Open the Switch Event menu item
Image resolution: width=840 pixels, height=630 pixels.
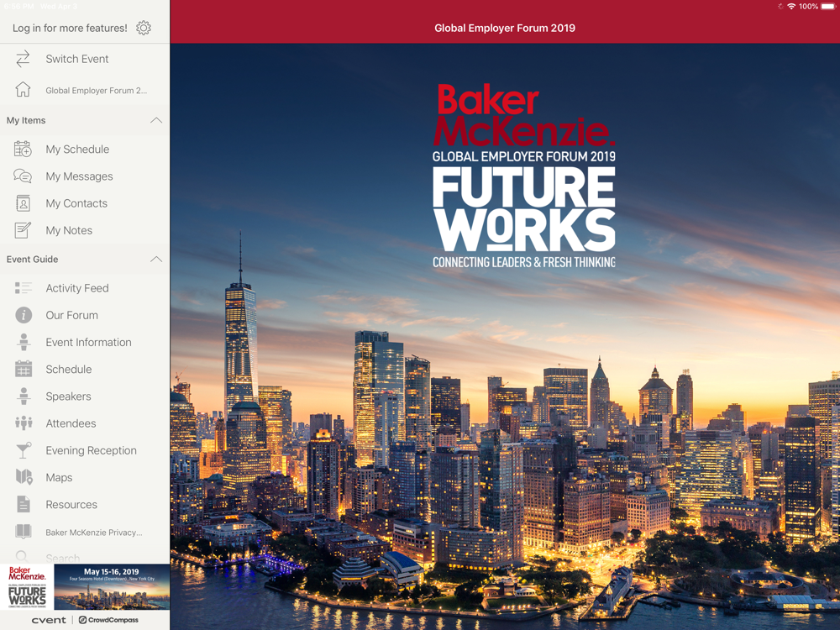(85, 59)
